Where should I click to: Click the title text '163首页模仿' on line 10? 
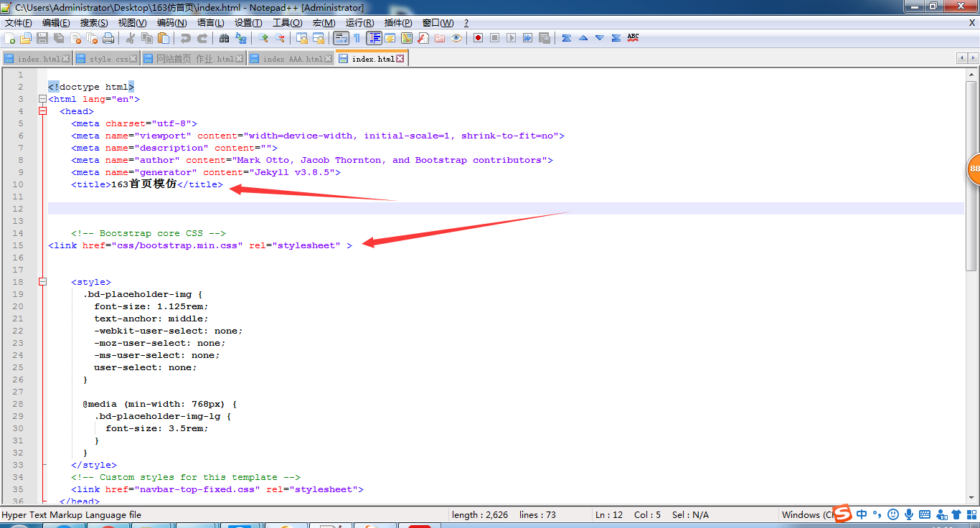click(x=144, y=184)
